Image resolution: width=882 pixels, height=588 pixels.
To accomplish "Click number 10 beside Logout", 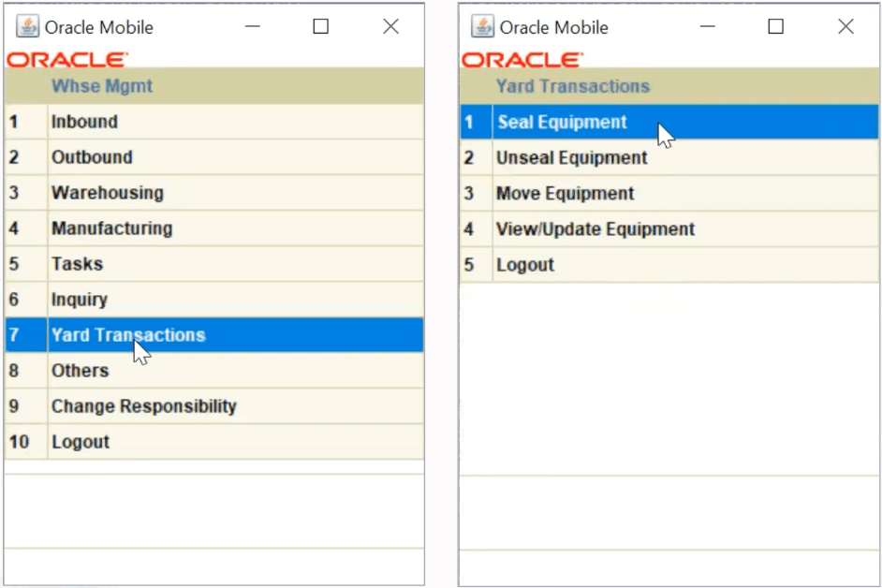I will 19,442.
